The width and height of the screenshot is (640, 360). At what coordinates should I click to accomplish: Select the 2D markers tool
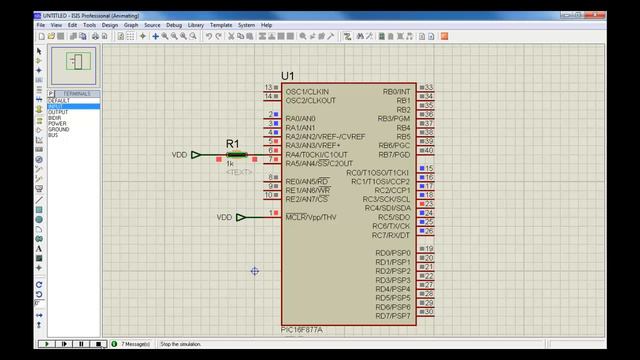point(39,268)
